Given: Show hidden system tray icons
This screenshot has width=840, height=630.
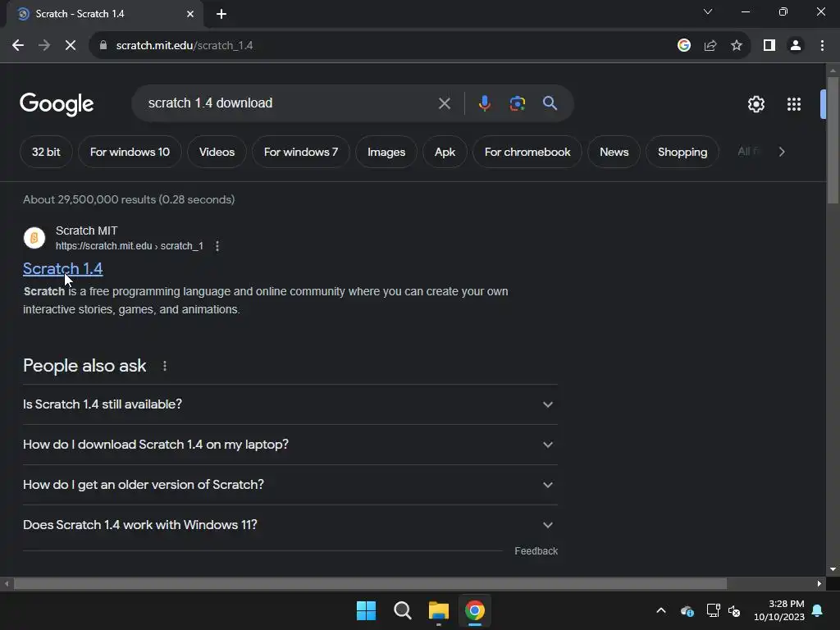Looking at the screenshot, I should pos(661,610).
